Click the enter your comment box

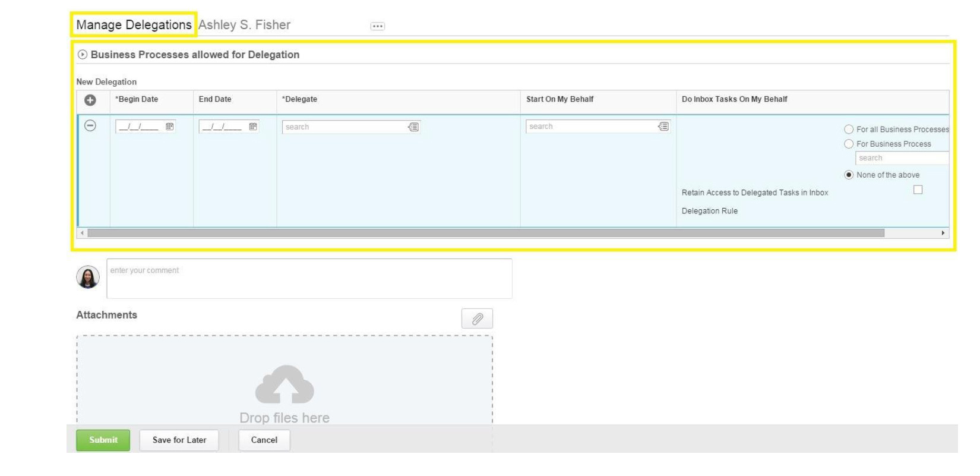click(309, 279)
